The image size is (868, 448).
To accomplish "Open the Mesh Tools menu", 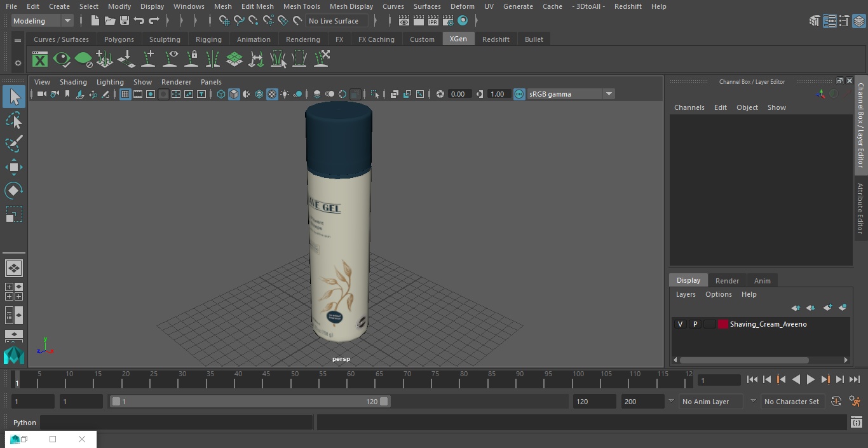I will (x=301, y=6).
